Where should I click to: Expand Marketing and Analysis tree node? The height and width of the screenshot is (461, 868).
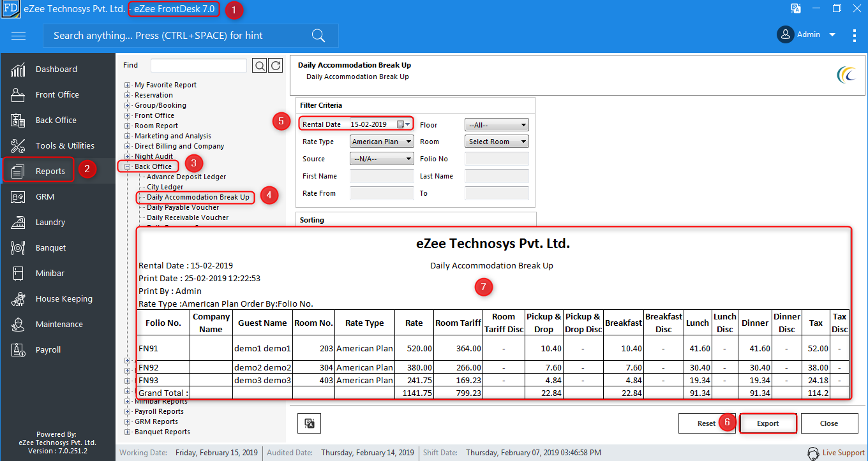[128, 136]
